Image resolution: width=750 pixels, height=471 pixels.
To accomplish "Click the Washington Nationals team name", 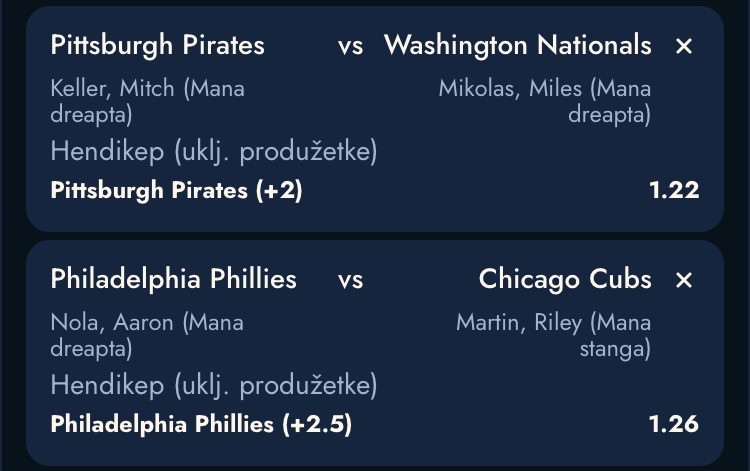I will point(517,45).
